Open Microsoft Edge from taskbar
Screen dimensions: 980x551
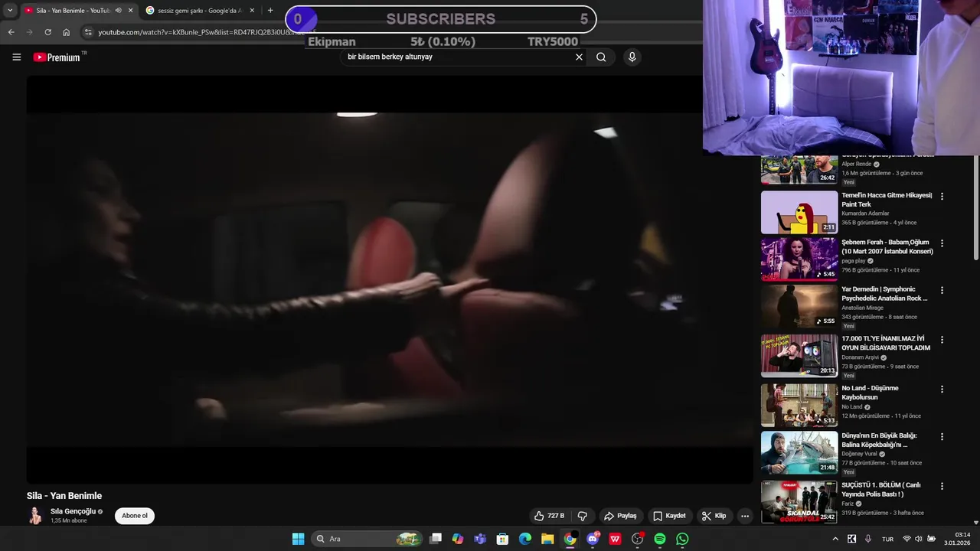[525, 539]
